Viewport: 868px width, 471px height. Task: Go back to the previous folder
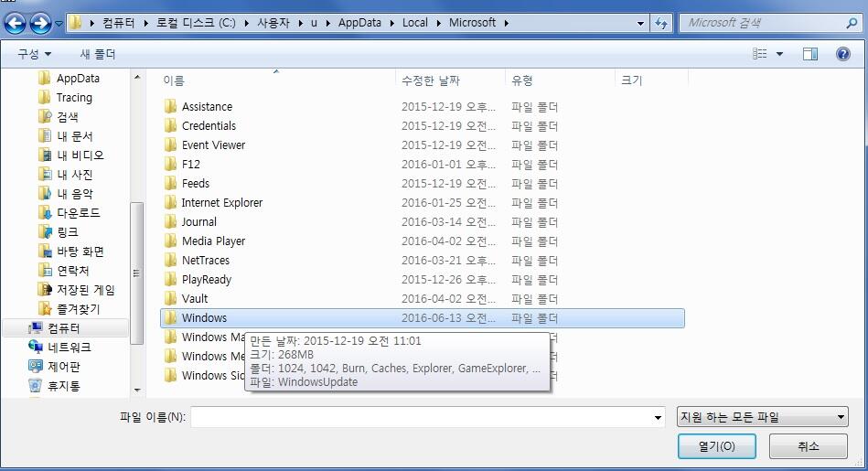(x=15, y=23)
